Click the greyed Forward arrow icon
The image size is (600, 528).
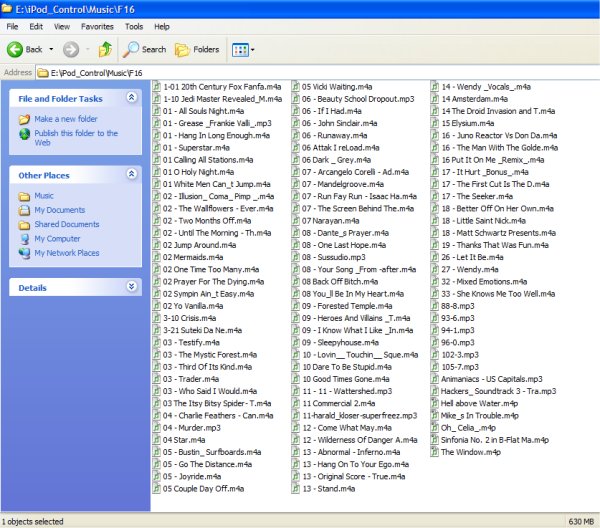(x=71, y=49)
